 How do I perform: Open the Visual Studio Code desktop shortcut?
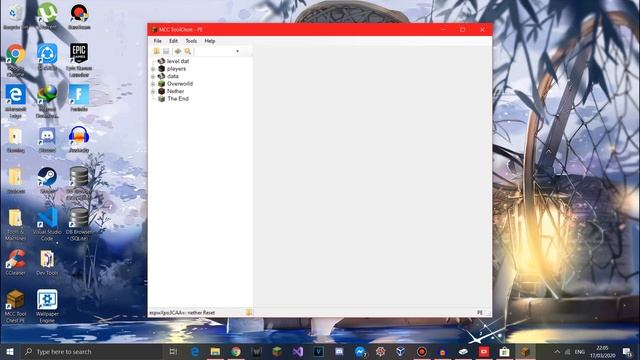click(x=47, y=224)
